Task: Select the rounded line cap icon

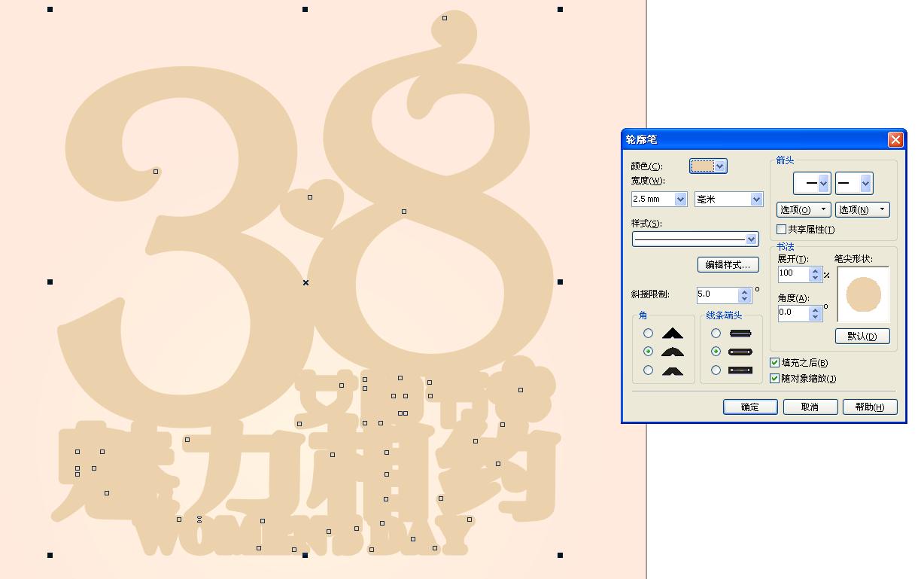Action: tap(716, 351)
